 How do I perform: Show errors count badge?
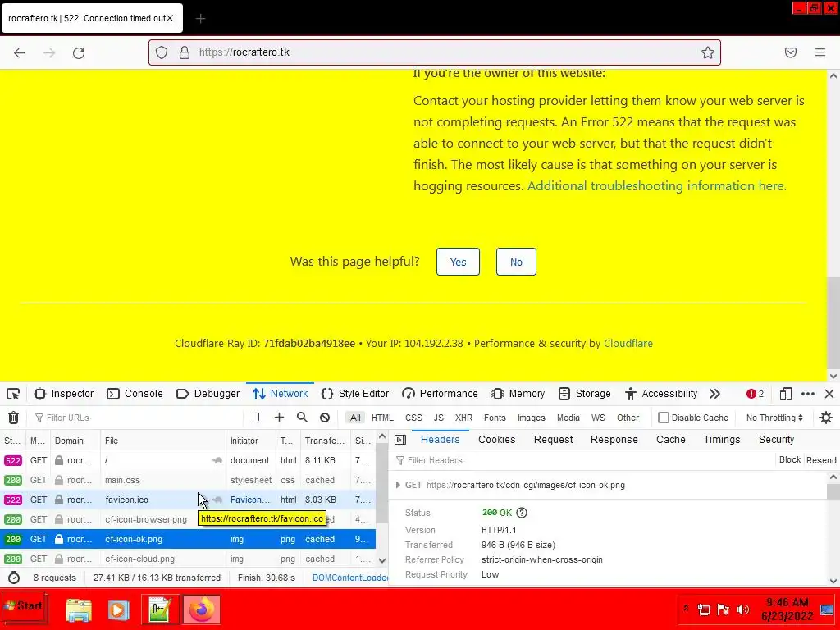point(755,394)
